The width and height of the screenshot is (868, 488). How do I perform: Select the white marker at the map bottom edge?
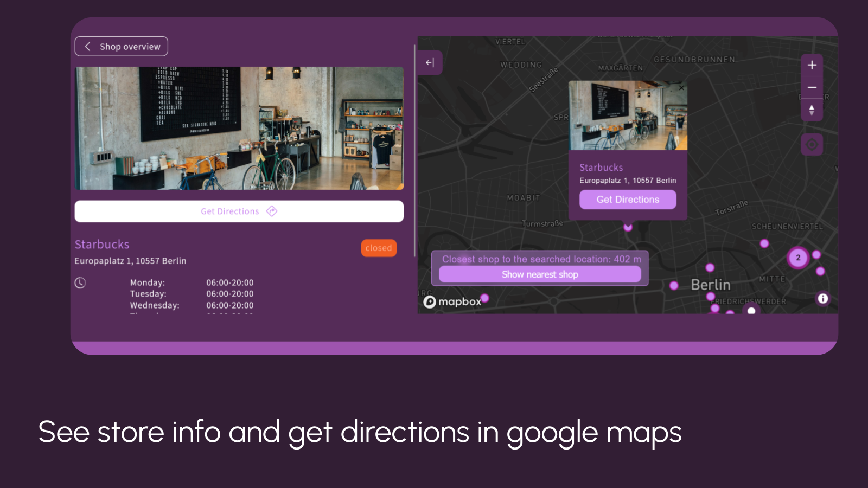[x=751, y=311]
